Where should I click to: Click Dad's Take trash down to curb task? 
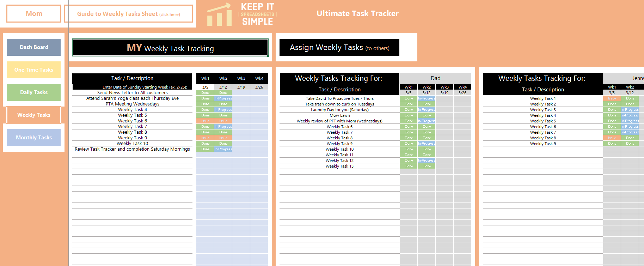coord(339,104)
